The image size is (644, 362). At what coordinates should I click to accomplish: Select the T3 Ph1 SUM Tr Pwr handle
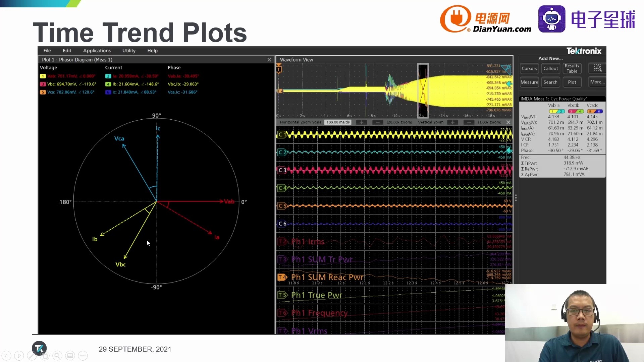pos(282,259)
